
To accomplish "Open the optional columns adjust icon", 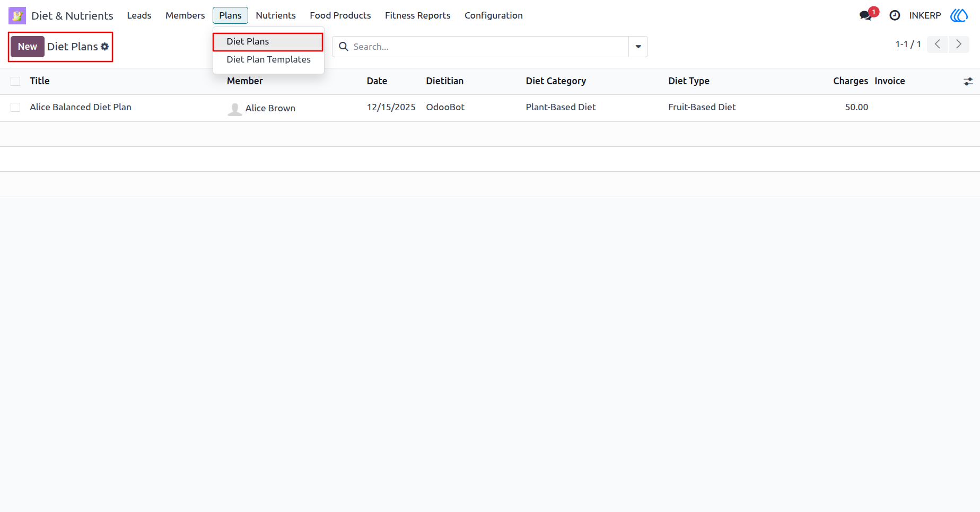I will tap(968, 81).
